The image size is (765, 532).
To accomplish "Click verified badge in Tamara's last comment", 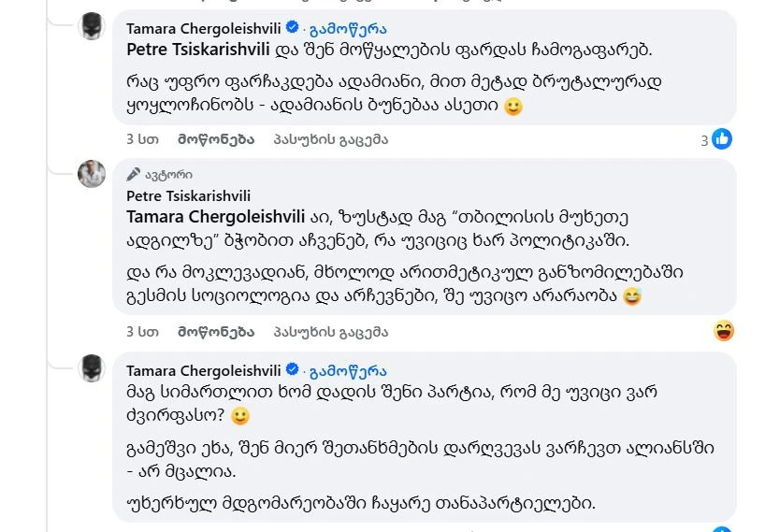I will (292, 369).
